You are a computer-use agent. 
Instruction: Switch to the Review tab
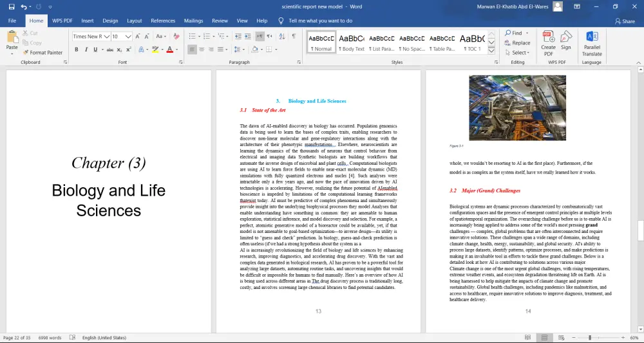[x=220, y=21]
